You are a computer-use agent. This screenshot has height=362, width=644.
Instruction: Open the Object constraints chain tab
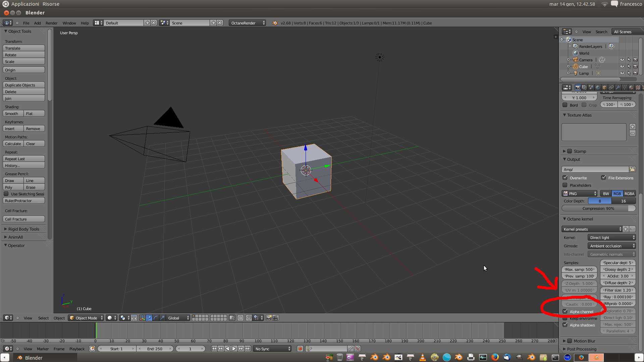coord(611,87)
